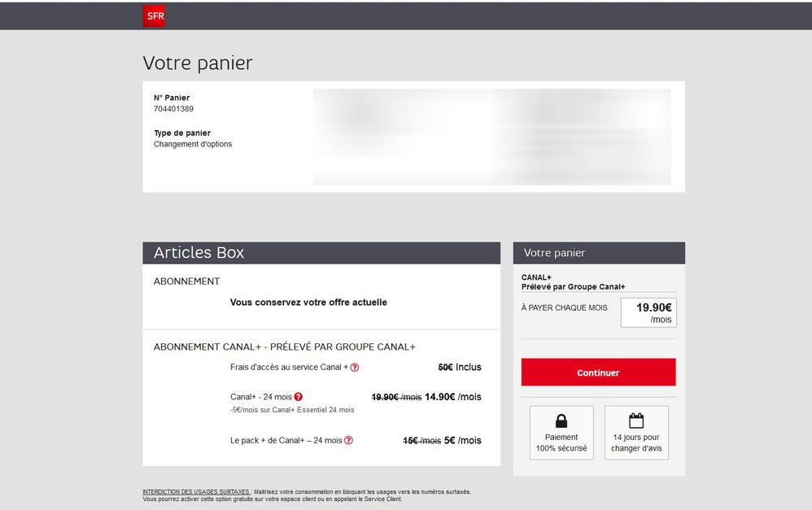Click the 'Paiement 100% sécurisé' label
The height and width of the screenshot is (510, 812).
coord(561,443)
